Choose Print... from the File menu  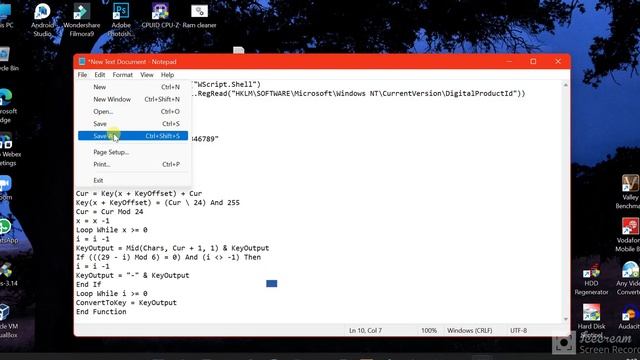[x=133, y=164]
